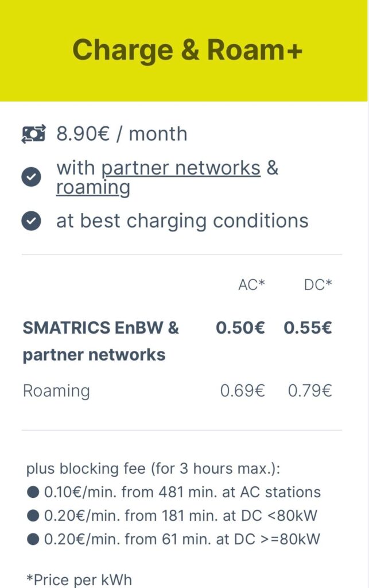Click the AC* column header
The width and height of the screenshot is (369, 588).
[x=251, y=285]
